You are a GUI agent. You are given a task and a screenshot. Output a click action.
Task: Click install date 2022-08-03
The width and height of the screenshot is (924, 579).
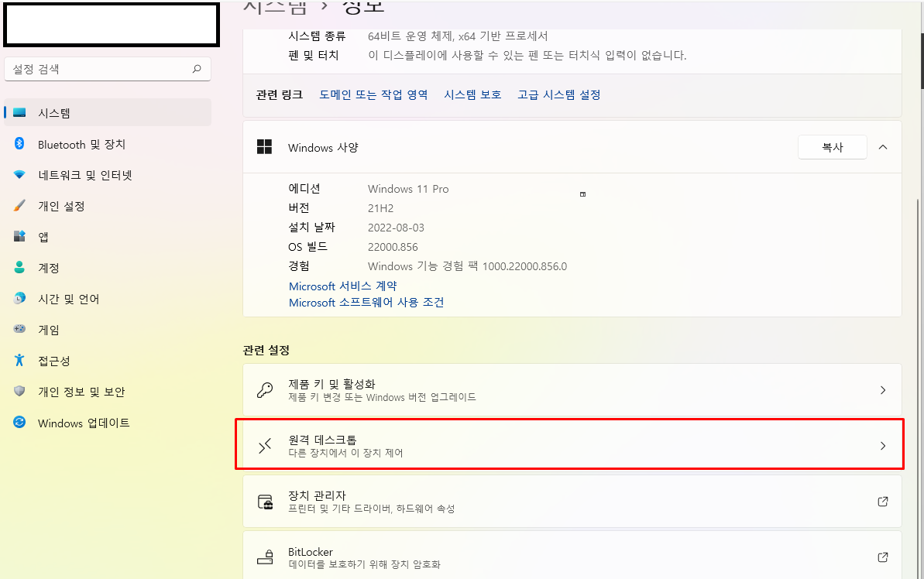pos(396,228)
